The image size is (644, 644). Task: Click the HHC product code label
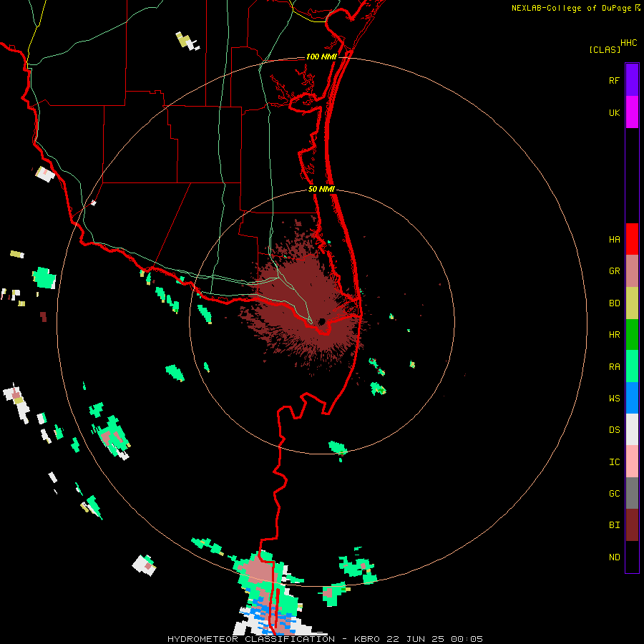[x=629, y=43]
